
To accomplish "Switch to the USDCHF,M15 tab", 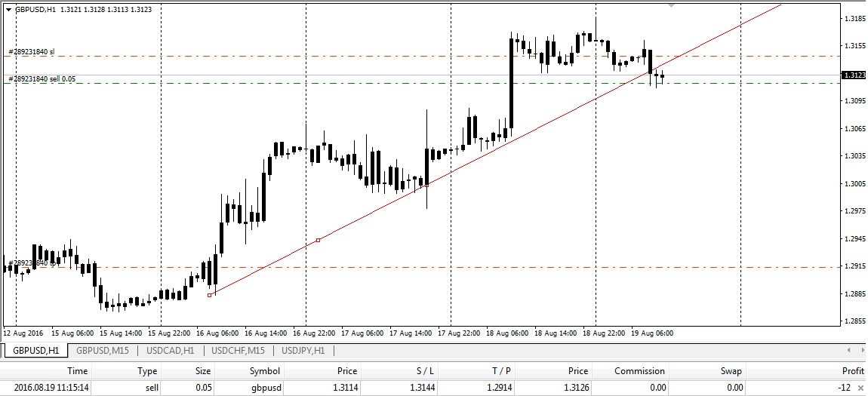I will pos(238,351).
